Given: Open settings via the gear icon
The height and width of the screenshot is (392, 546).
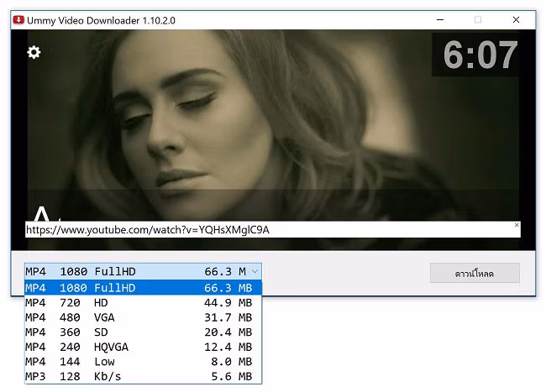Looking at the screenshot, I should 34,52.
